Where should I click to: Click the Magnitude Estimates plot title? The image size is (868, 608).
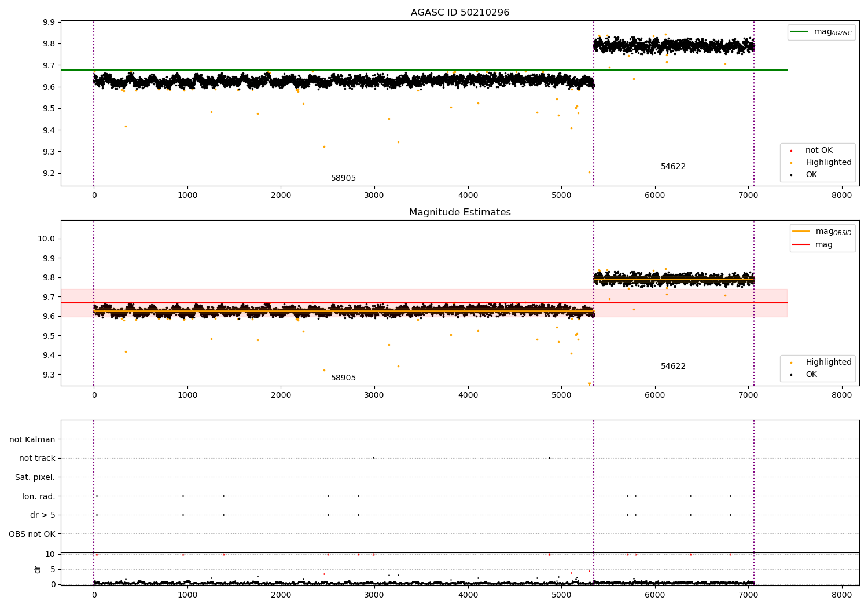tap(460, 213)
